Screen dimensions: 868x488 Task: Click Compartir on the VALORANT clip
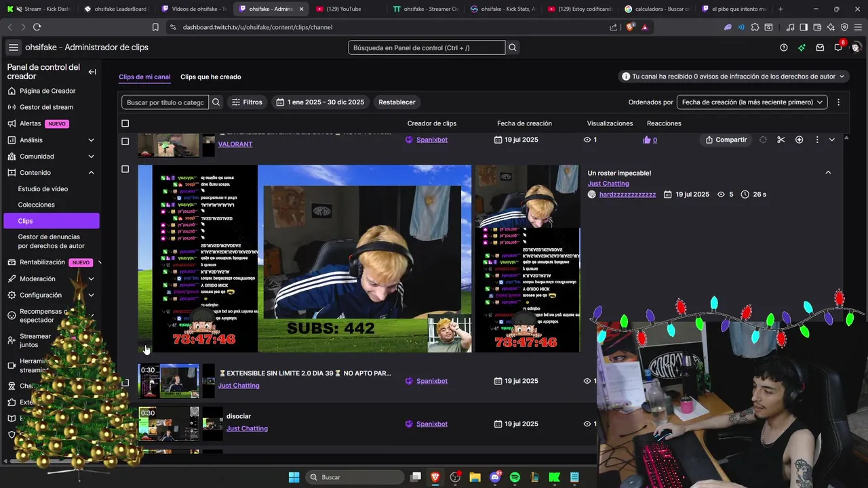point(726,140)
